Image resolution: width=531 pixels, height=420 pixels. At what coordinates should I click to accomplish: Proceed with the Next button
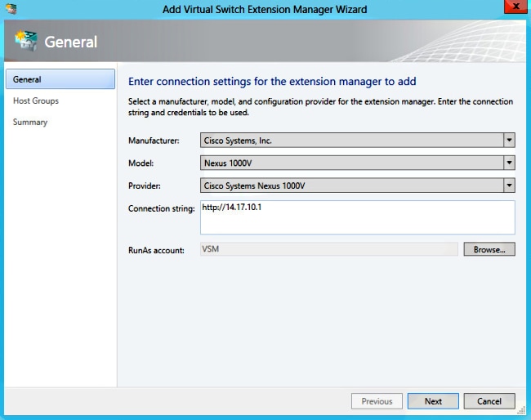[x=433, y=401]
